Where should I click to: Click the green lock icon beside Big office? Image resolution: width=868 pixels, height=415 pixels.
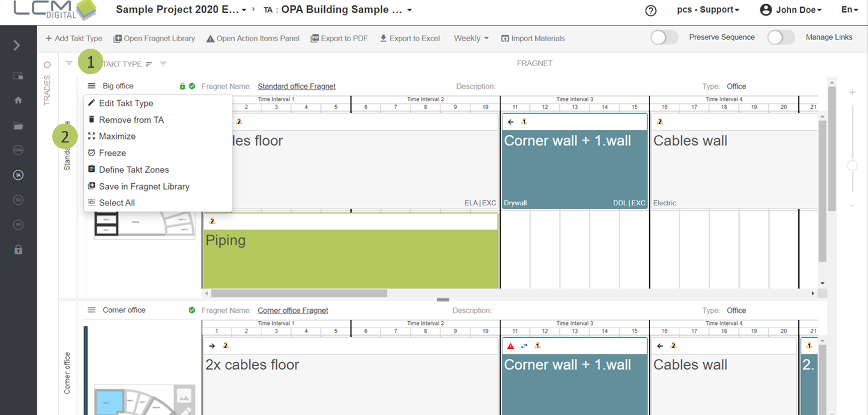[182, 86]
